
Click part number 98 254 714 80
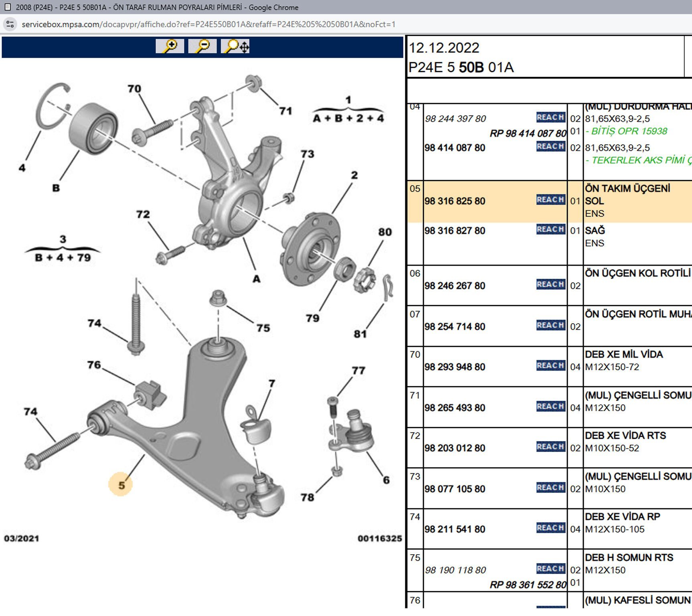(x=455, y=327)
